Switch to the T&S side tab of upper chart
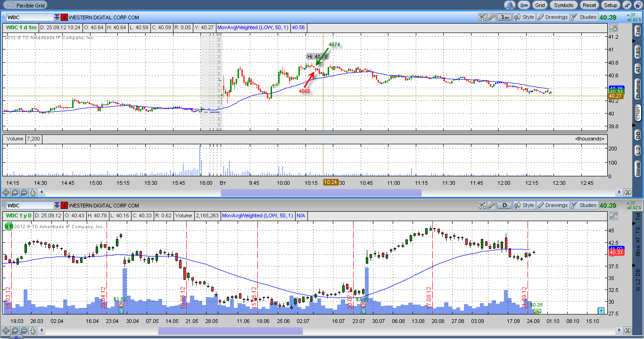Screen dimensions: 644x339 coord(638,51)
